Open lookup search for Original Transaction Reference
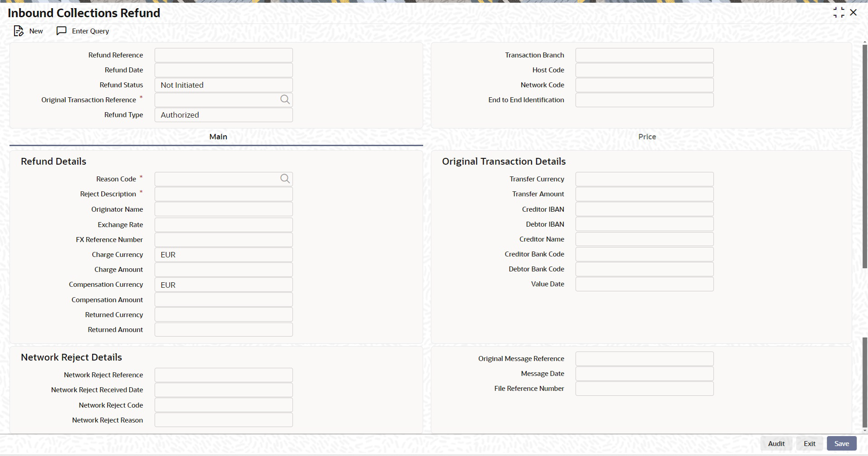This screenshot has width=868, height=456. click(285, 100)
